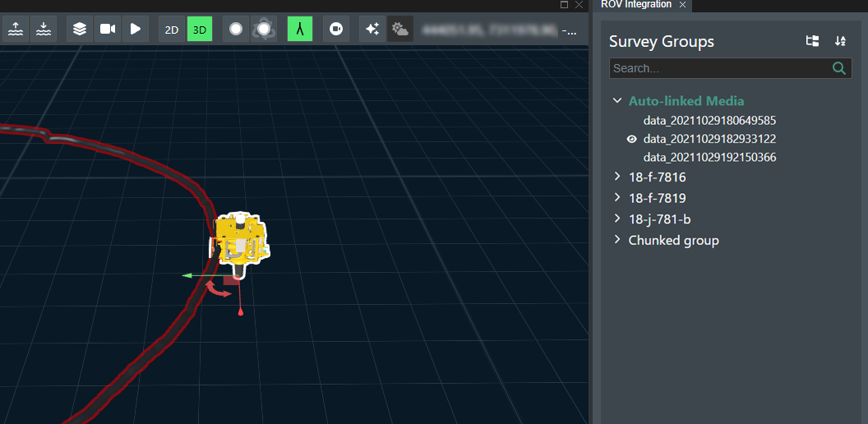Viewport: 868px width, 424px height.
Task: Expand the Chunked group node
Action: (617, 240)
